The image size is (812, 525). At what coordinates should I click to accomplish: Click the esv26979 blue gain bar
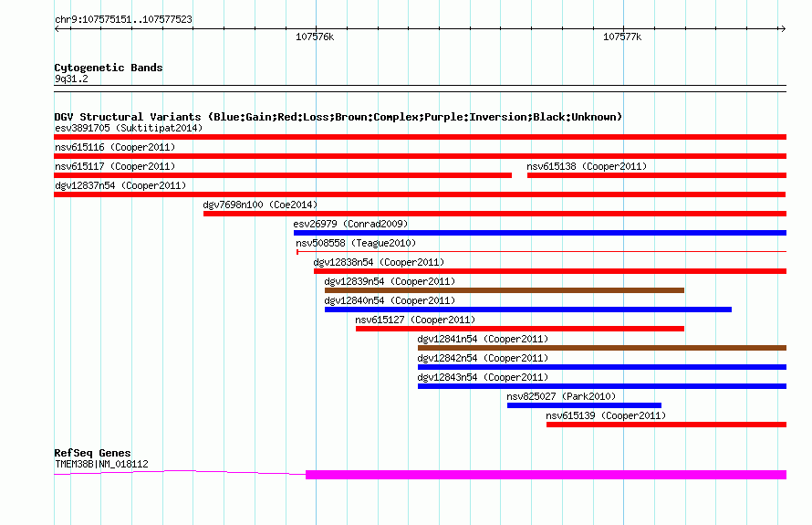point(540,233)
